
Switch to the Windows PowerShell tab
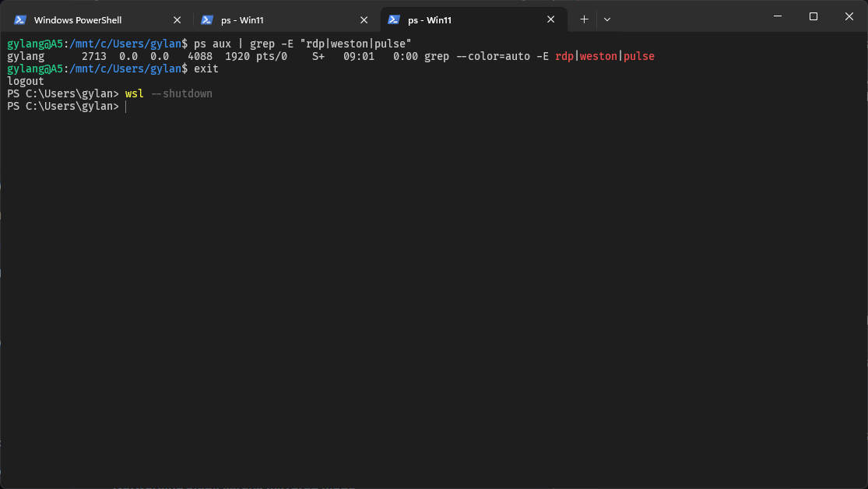point(78,19)
